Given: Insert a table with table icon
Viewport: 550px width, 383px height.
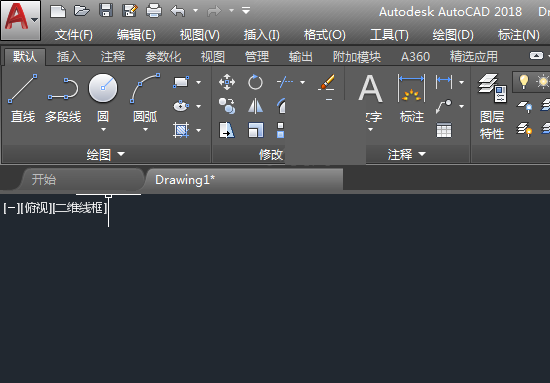Looking at the screenshot, I should point(444,130).
